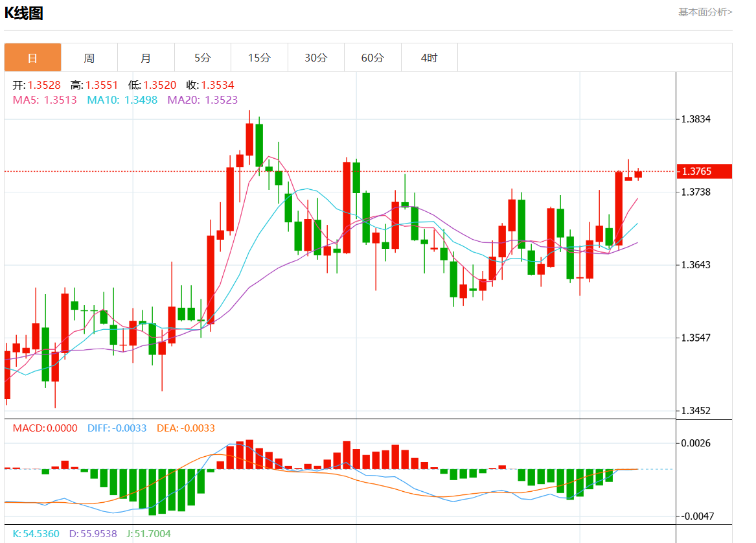Click the 0.0026 MACD axis label

696,443
